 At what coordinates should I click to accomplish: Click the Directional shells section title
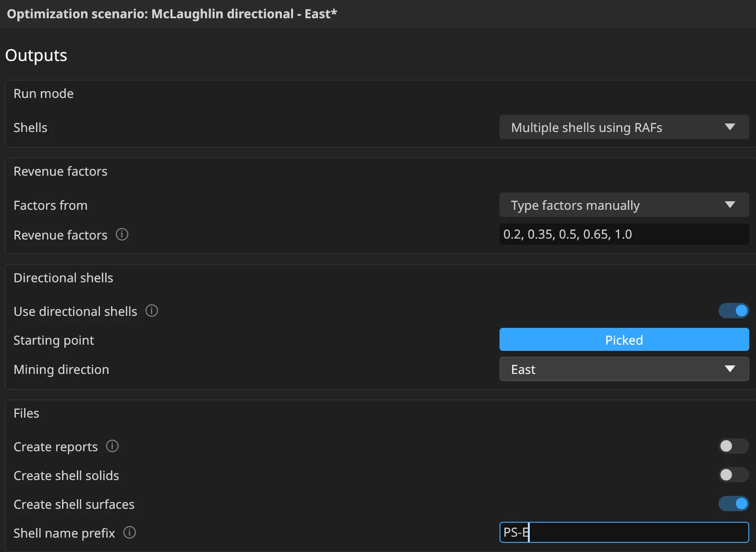click(63, 278)
